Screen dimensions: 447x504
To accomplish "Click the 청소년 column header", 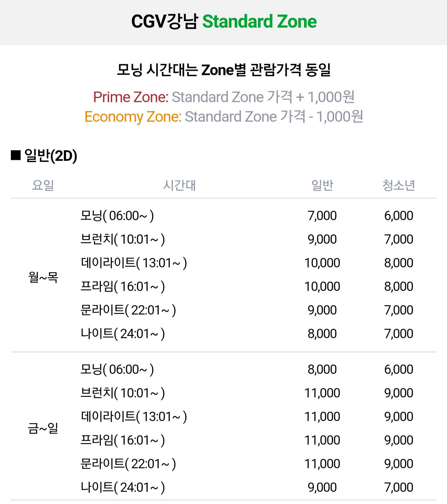I will tap(399, 185).
